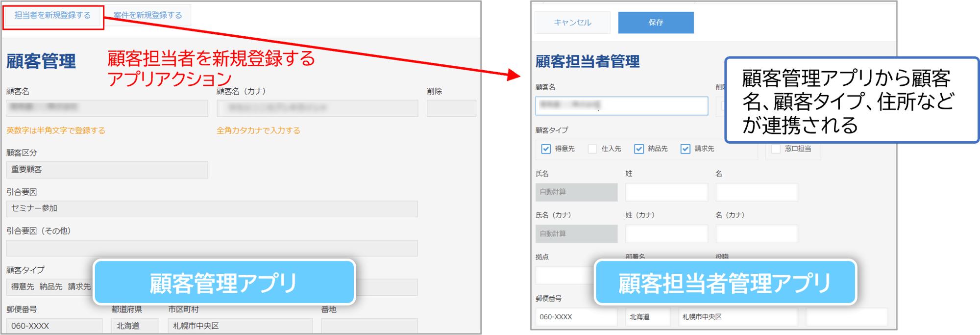Viewport: 980px width, 335px height.
Task: Click the 顧客名（カナ） field in 顧客管理
Action: pyautogui.click(x=318, y=108)
